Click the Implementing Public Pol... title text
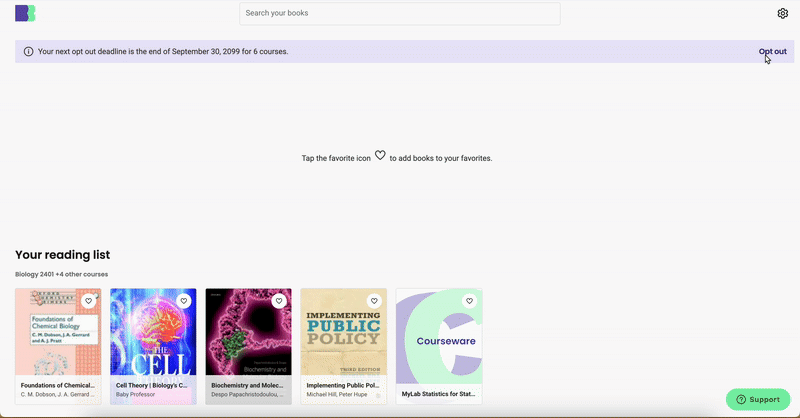This screenshot has width=800, height=418. click(342, 385)
